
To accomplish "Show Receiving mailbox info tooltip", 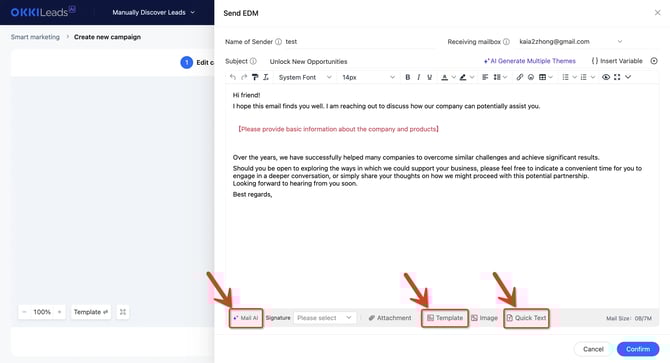I will 506,41.
